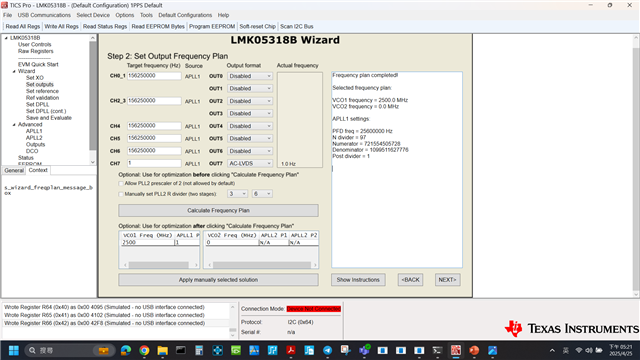The image size is (640, 360).
Task: Open the Tools menu
Action: point(146,15)
